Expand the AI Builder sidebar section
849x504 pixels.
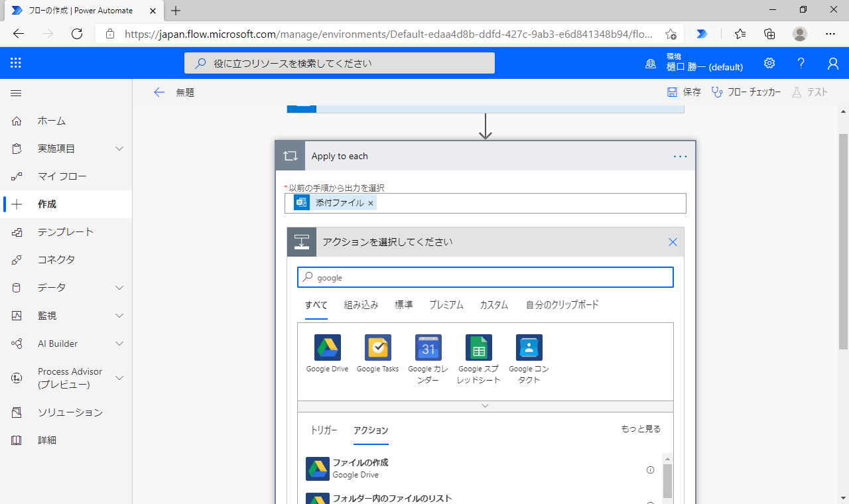pyautogui.click(x=119, y=344)
